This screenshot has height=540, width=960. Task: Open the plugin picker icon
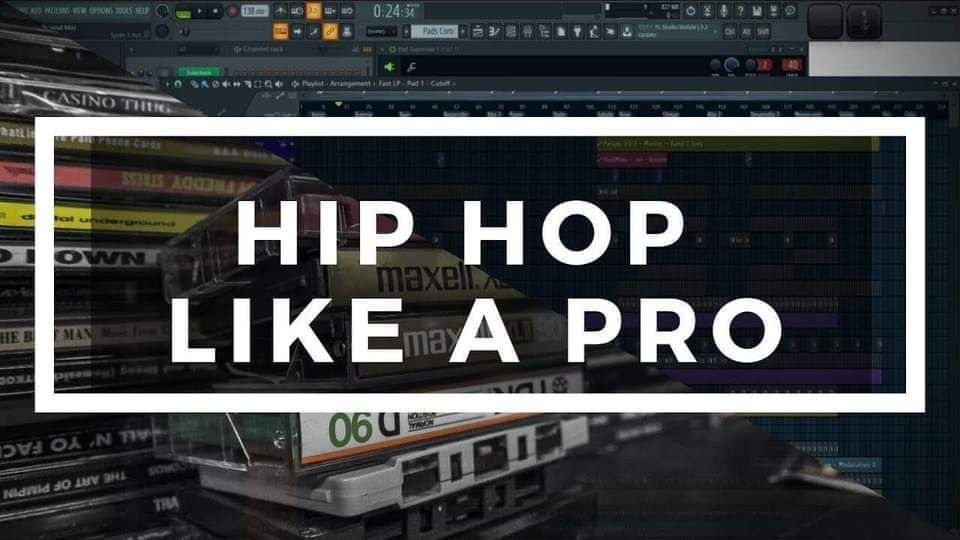coord(577,31)
